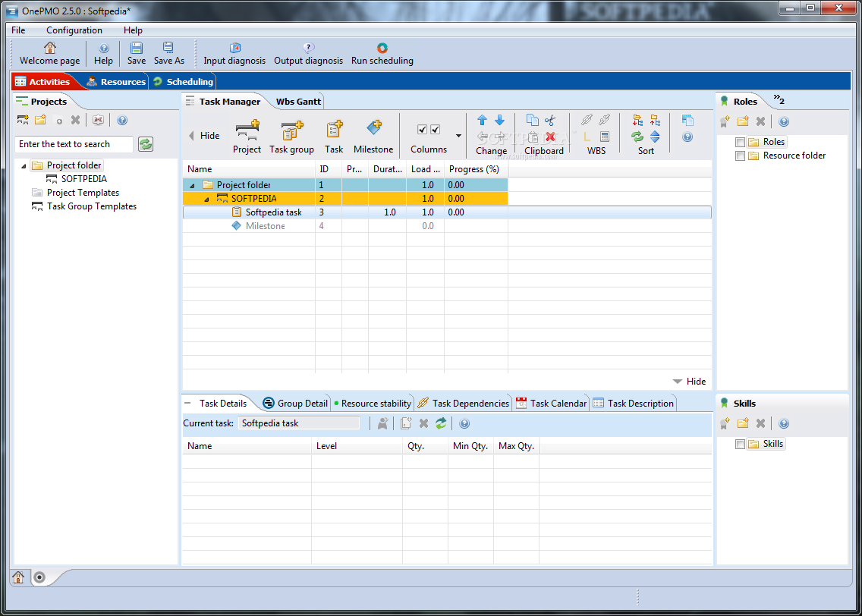
Task: Refresh the project search results
Action: click(146, 144)
